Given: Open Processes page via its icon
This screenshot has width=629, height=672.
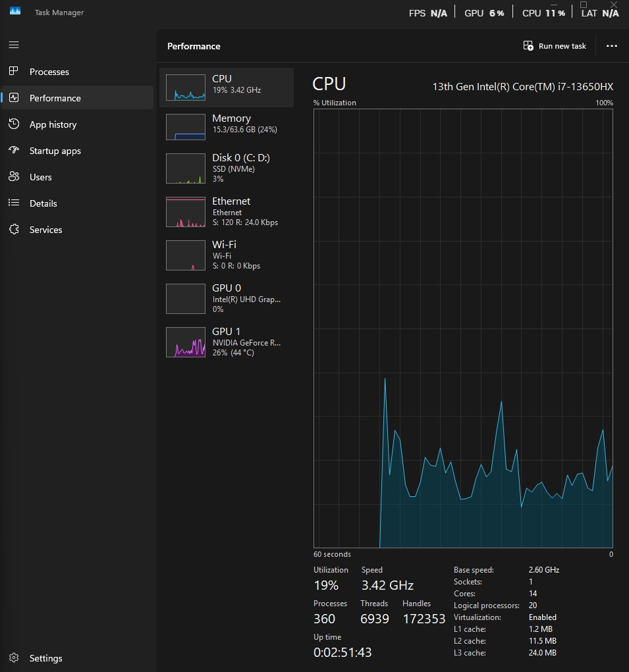Looking at the screenshot, I should [14, 71].
